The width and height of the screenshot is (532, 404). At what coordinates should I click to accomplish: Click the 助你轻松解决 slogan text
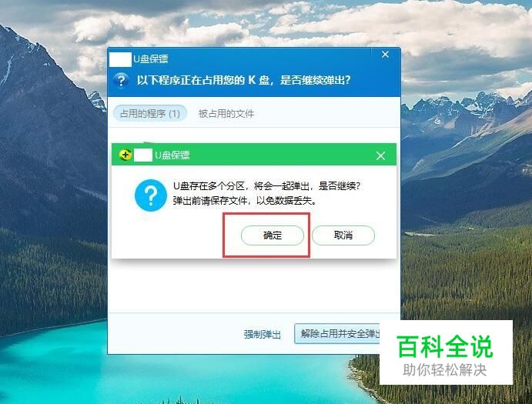click(445, 369)
